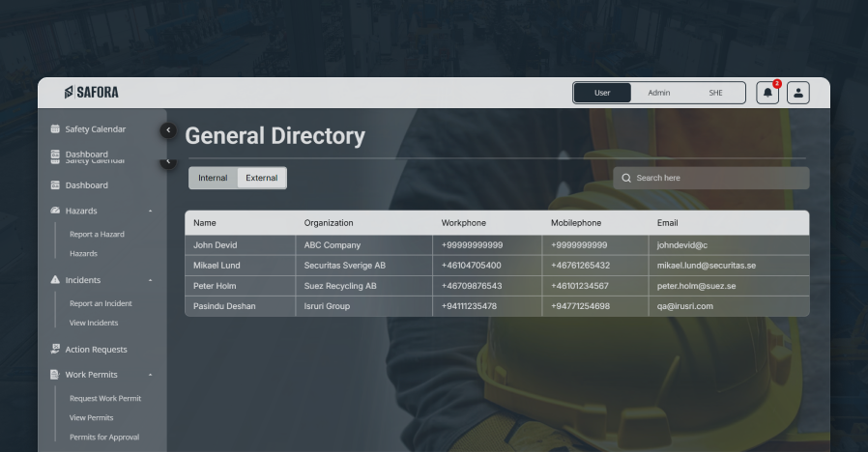Collapse the Incidents section arrow

(x=150, y=280)
